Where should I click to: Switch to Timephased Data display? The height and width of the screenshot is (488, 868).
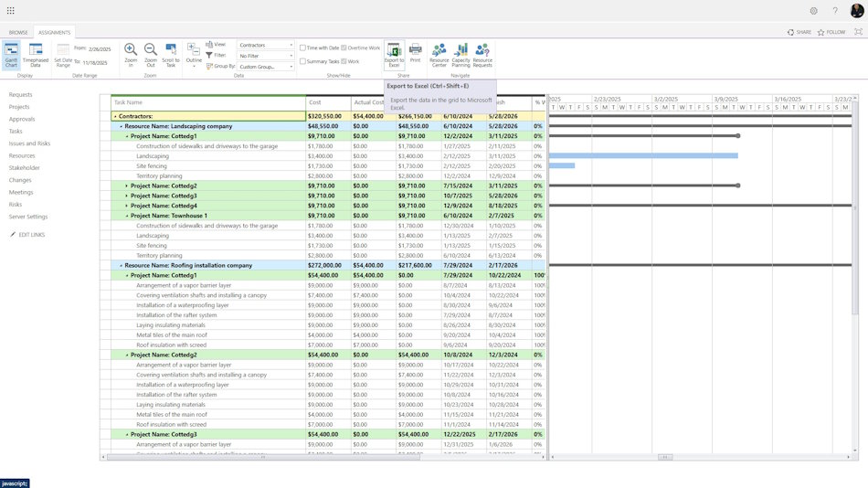click(36, 56)
